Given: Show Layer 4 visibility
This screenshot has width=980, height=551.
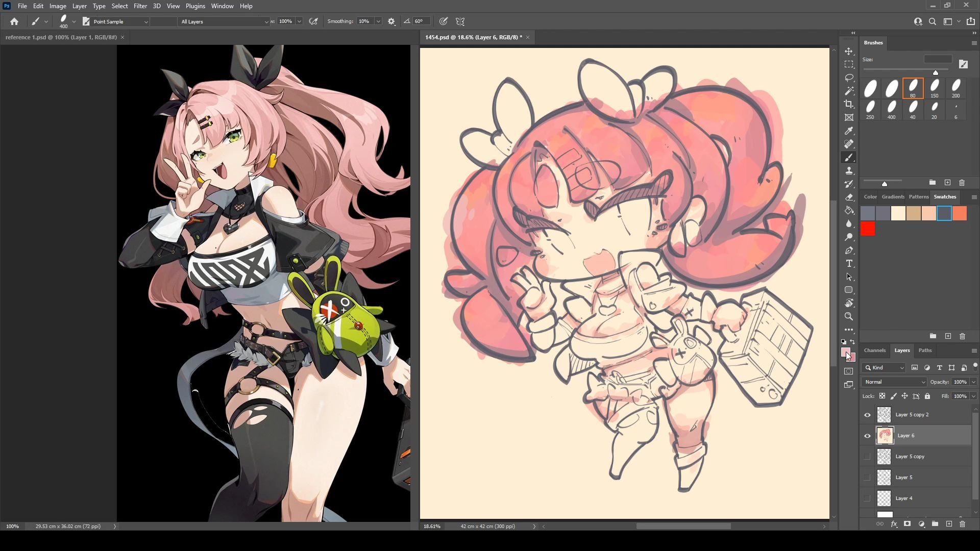Looking at the screenshot, I should (x=867, y=498).
